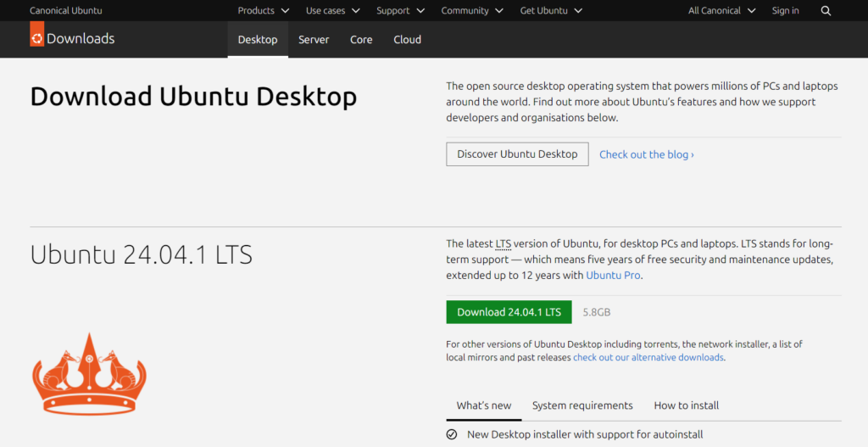Viewport: 868px width, 447px height.
Task: Expand the Support menu
Action: (401, 10)
